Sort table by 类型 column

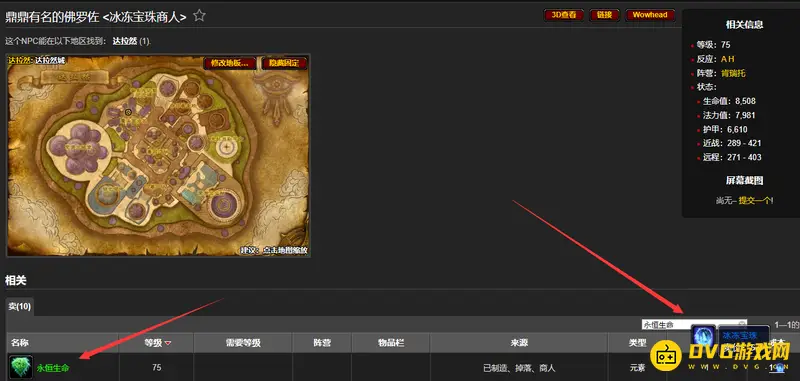pos(637,343)
